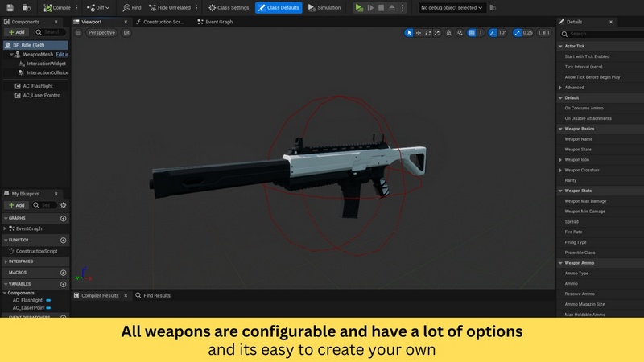Select the rotate gizmo tool
The width and height of the screenshot is (644, 362).
click(428, 33)
